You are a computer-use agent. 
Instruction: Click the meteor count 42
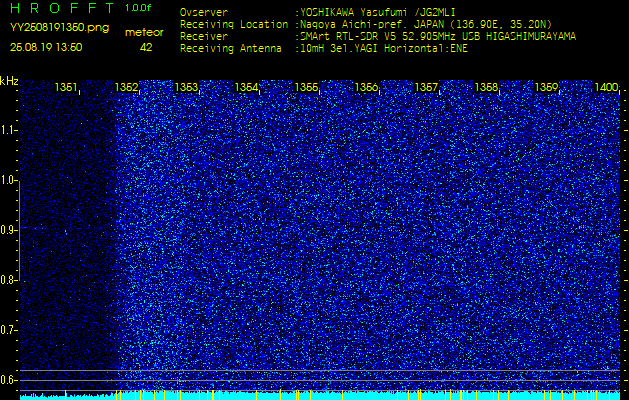(146, 47)
